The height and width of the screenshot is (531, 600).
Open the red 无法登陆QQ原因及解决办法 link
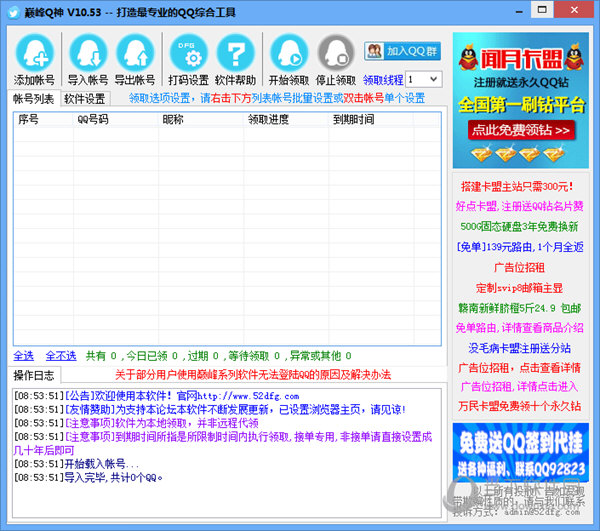[253, 375]
